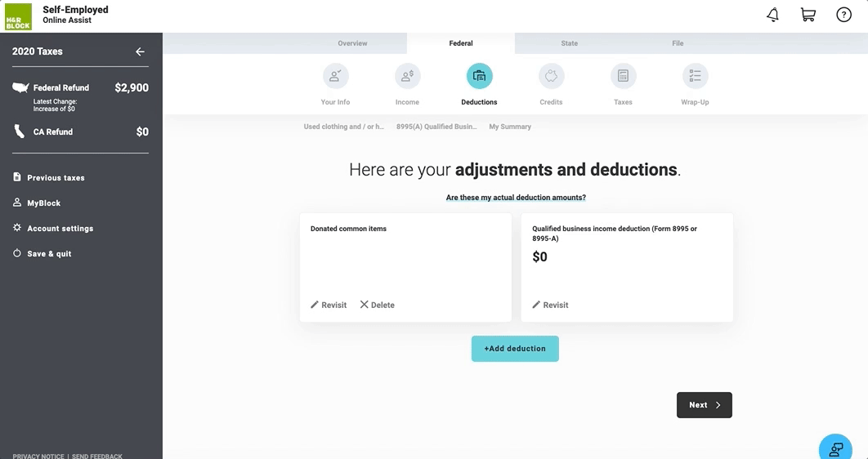
Task: Open the Taxes calculator step icon
Action: pyautogui.click(x=623, y=76)
